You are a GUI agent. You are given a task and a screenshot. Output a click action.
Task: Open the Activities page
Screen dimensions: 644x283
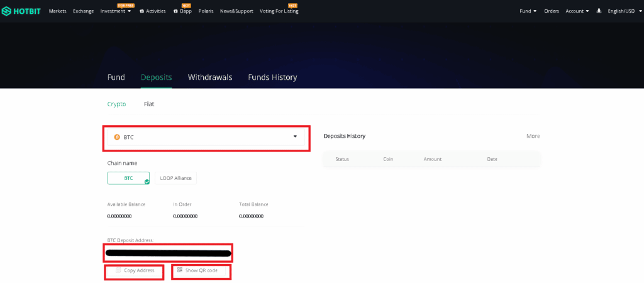point(156,11)
